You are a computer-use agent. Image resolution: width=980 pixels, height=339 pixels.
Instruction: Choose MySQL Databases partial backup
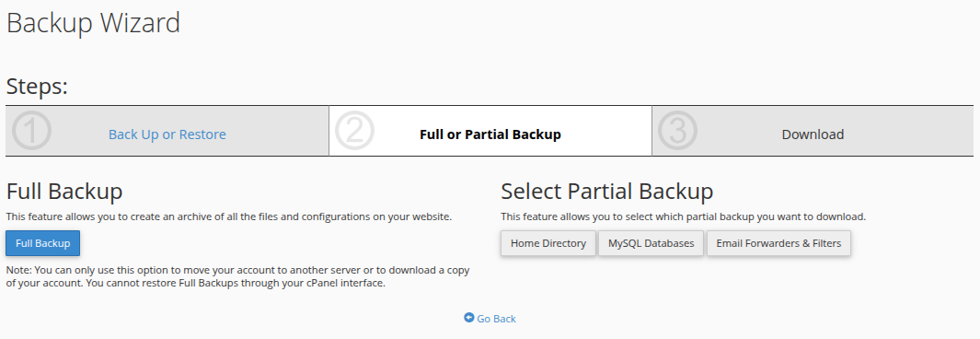coord(651,243)
